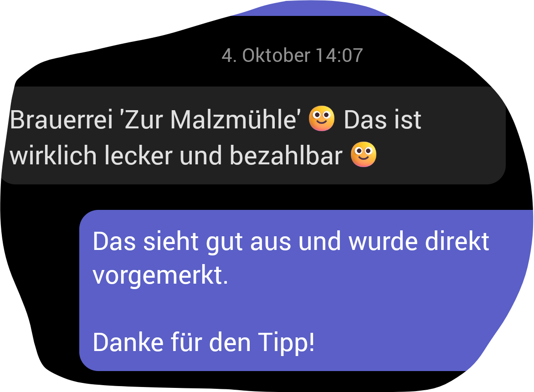Viewport: 534px width, 392px height.
Task: Select the received message about Brauerrei 'Zur Malzmühle'
Action: tap(254, 135)
